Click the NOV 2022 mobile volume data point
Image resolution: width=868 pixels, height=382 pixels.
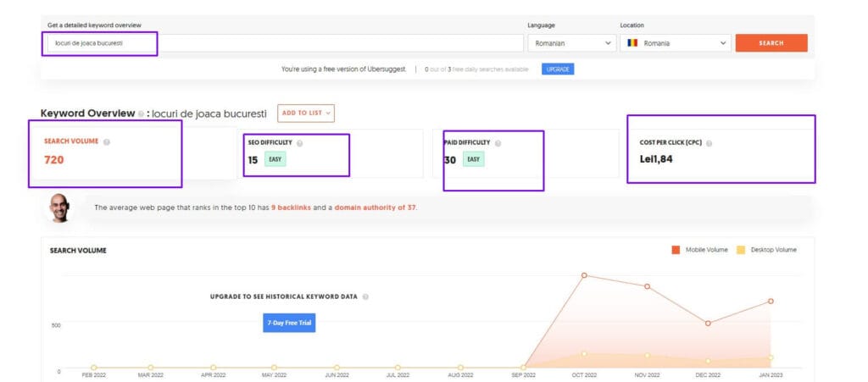647,286
